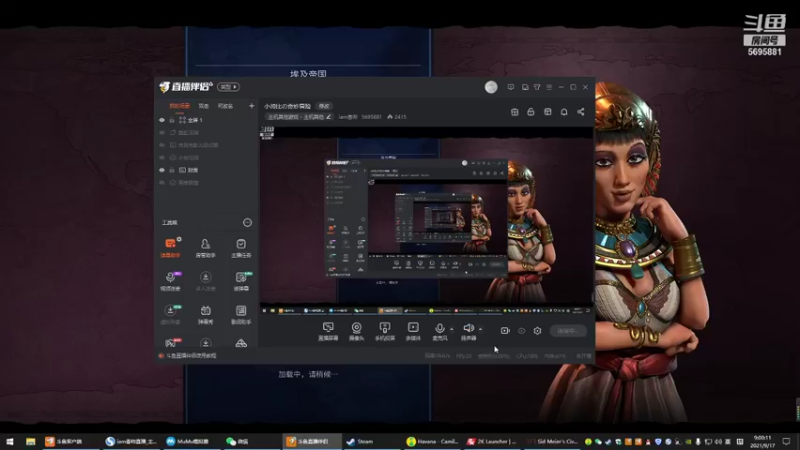Screen dimensions: 800x450
Task: Add a new scene with plus icon
Action: click(252, 106)
